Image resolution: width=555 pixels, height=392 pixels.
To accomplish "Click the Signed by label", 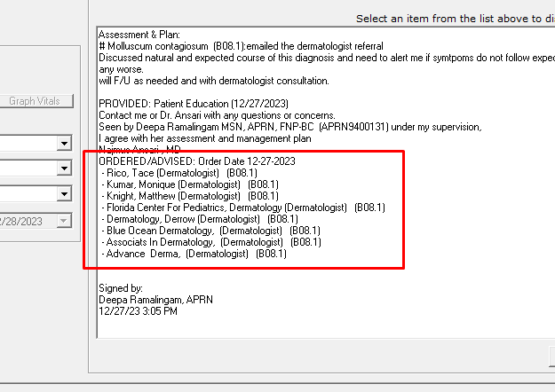I will tap(120, 288).
